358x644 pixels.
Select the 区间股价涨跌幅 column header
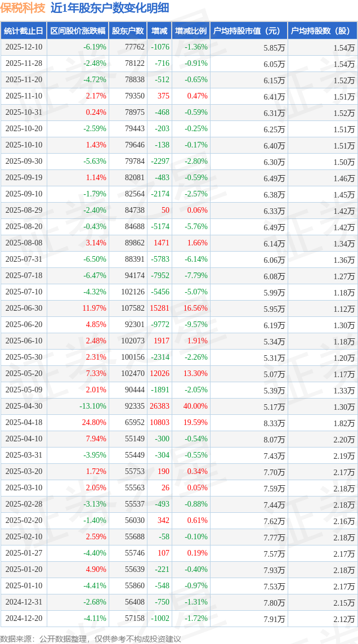pos(78,31)
